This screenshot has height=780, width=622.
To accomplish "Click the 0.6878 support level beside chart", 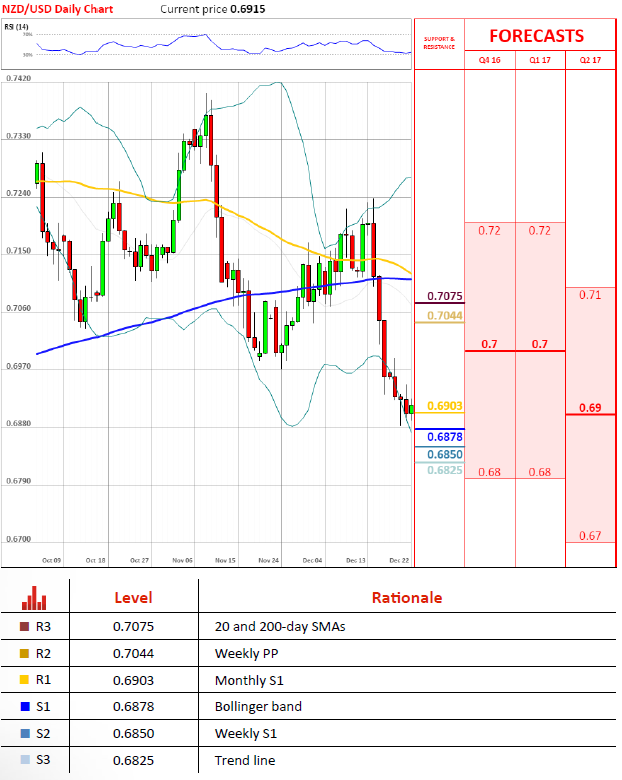I will [x=445, y=437].
